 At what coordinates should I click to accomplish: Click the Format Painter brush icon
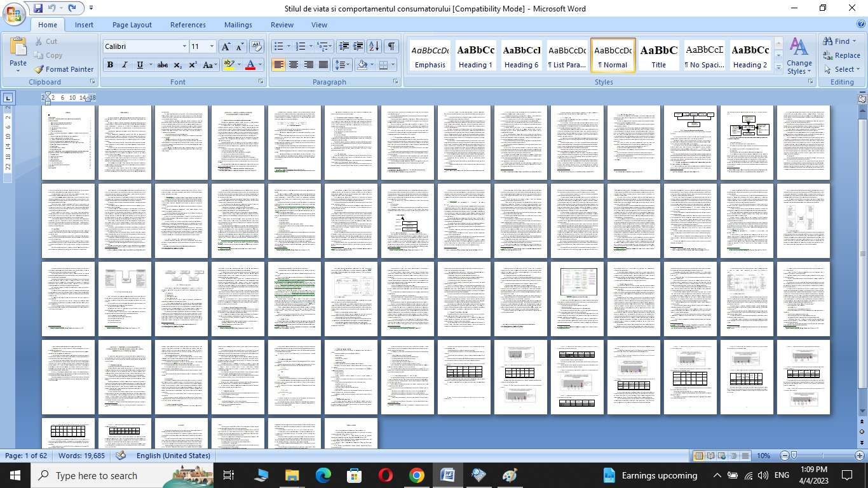[39, 69]
